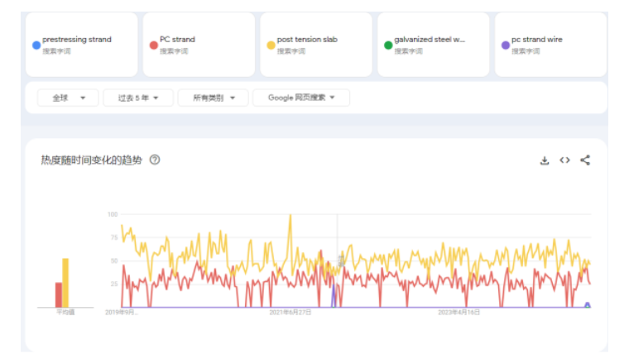Click the yellow average bar in chart
This screenshot has height=364, width=629.
pos(65,283)
